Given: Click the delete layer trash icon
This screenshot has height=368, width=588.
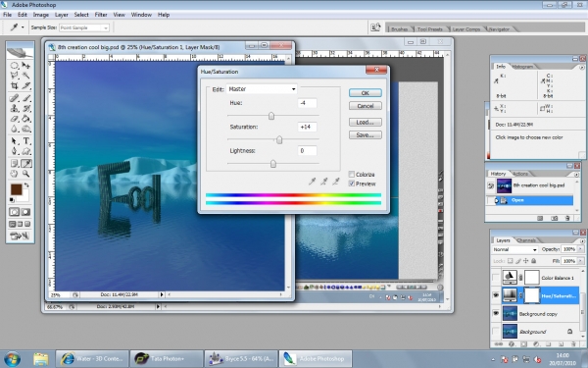Looking at the screenshot, I should [572, 343].
